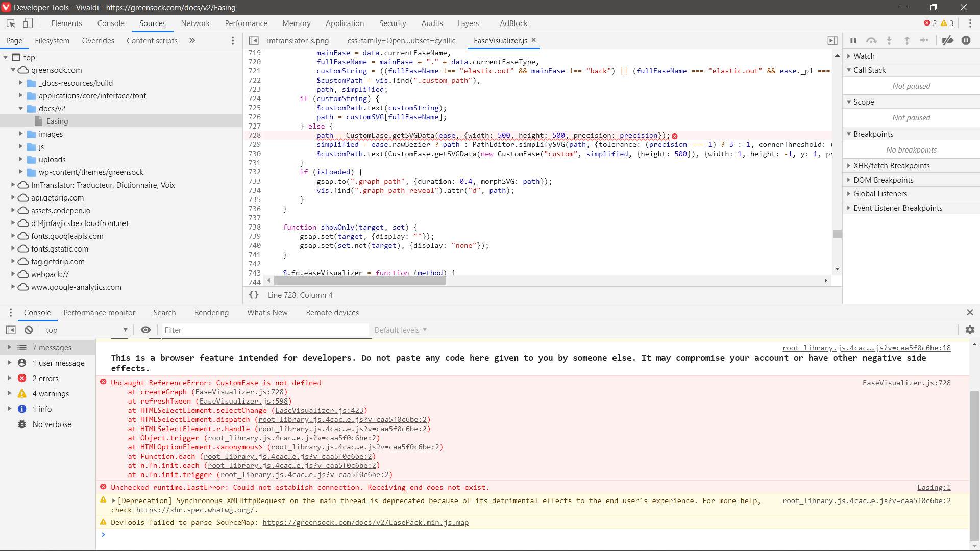
Task: Click error marker on line 728
Action: (675, 136)
